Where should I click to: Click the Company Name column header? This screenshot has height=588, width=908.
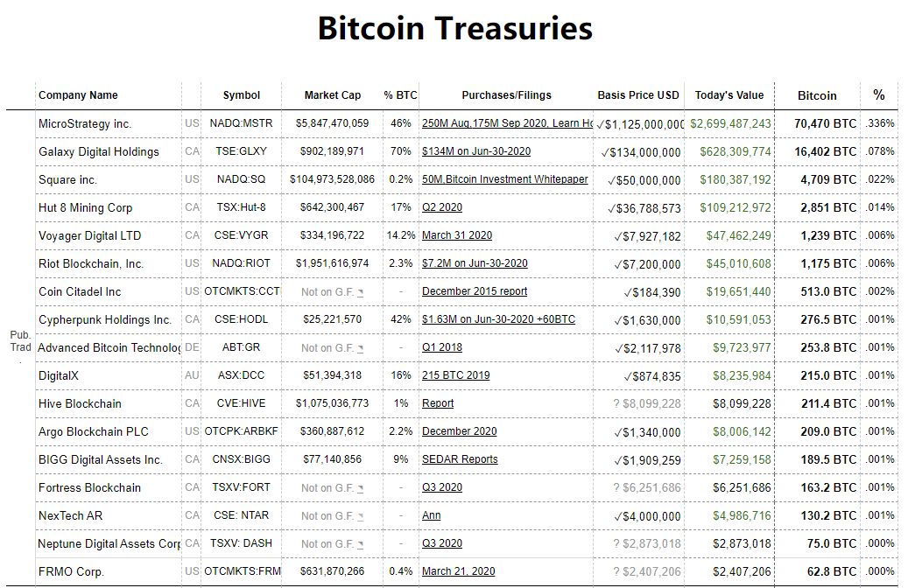[x=78, y=94]
